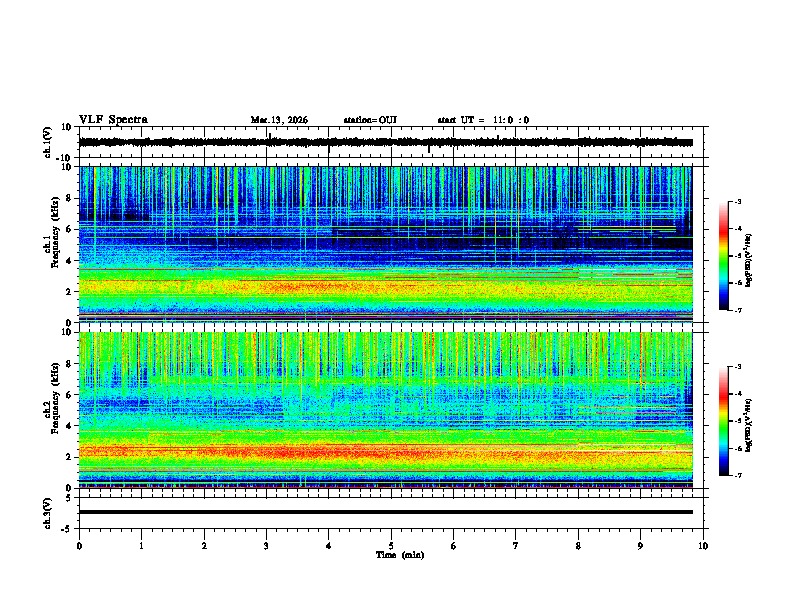Click the "station=OUI" header label
Screen dimensions: 792x612
click(x=370, y=120)
